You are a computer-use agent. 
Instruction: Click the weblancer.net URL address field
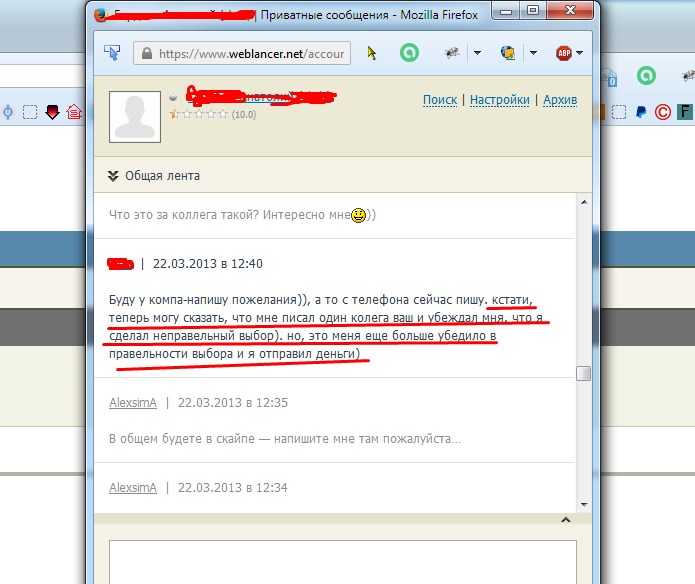point(250,53)
